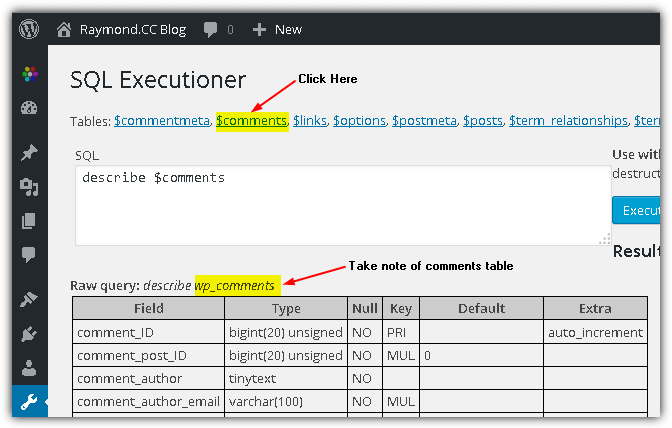672x428 pixels.
Task: Open the colorful dots sidebar menu
Action: 30,74
